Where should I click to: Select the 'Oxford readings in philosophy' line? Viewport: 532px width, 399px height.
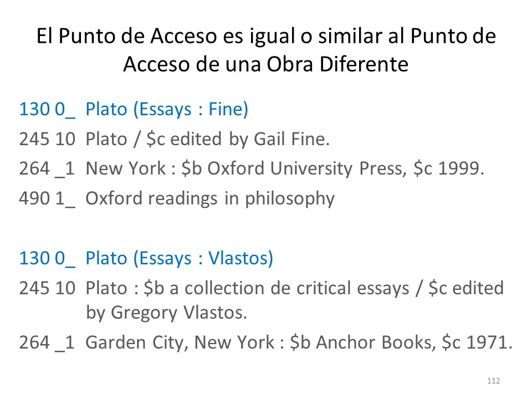click(x=210, y=198)
